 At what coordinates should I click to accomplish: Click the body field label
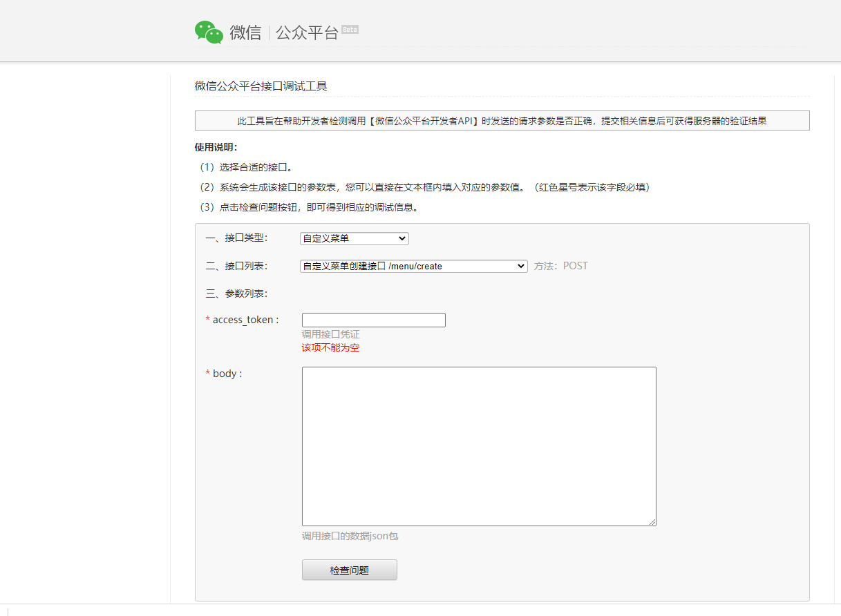224,374
